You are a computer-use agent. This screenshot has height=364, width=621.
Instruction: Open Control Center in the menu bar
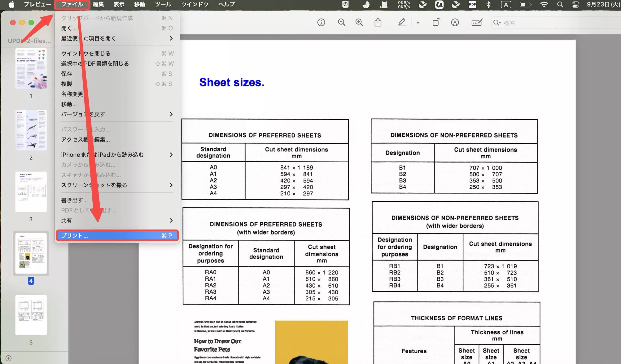tap(575, 4)
